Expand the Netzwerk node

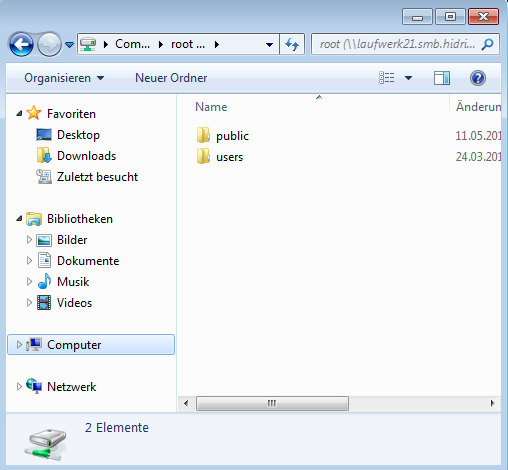(19, 387)
